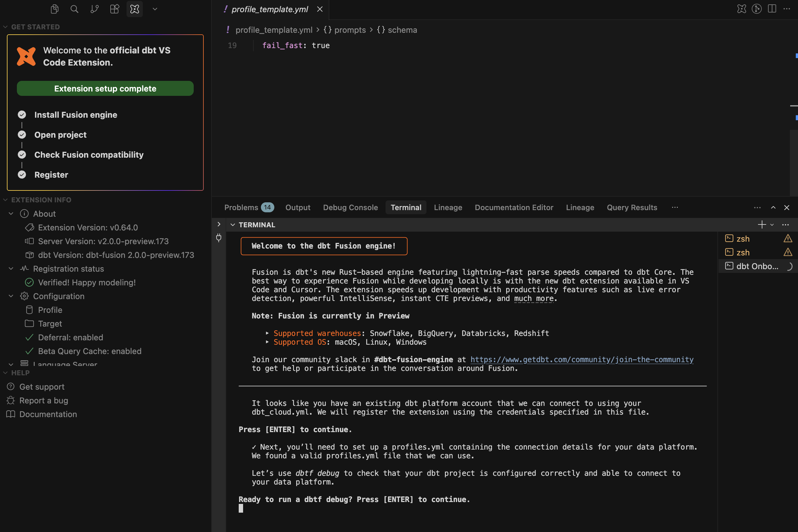Collapse the About tree node

tap(11, 214)
